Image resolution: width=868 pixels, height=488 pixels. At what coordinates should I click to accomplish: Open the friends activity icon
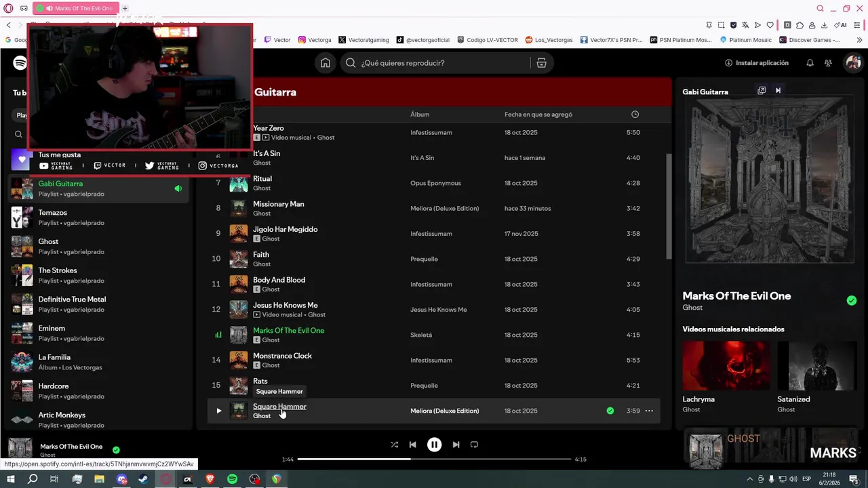tap(828, 63)
